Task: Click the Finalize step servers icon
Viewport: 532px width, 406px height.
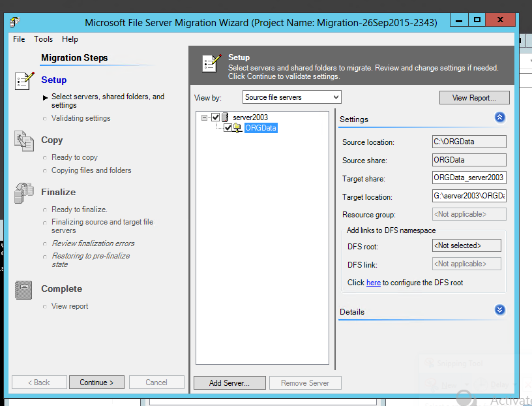Action: pos(24,193)
